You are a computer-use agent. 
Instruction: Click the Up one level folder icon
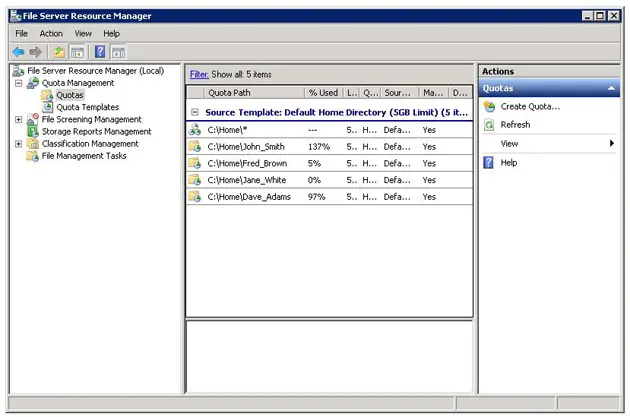59,52
